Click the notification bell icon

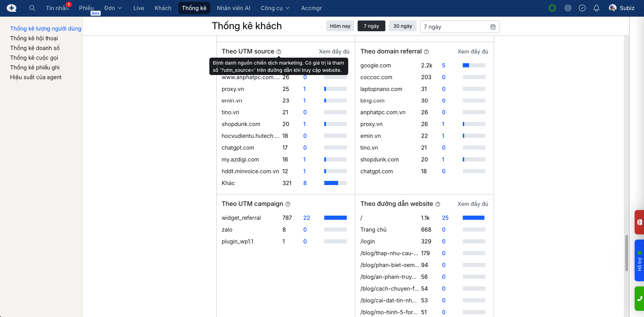[596, 8]
